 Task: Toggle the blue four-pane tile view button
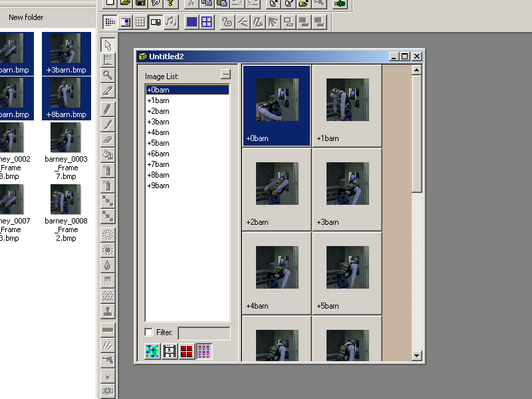point(207,22)
